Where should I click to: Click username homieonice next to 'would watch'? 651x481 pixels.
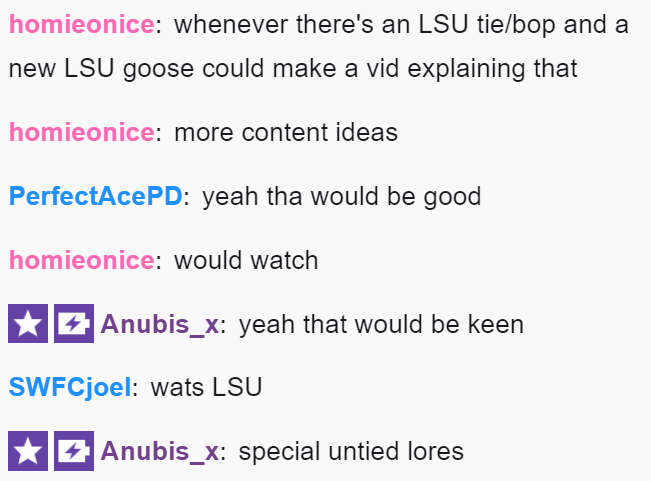click(82, 260)
